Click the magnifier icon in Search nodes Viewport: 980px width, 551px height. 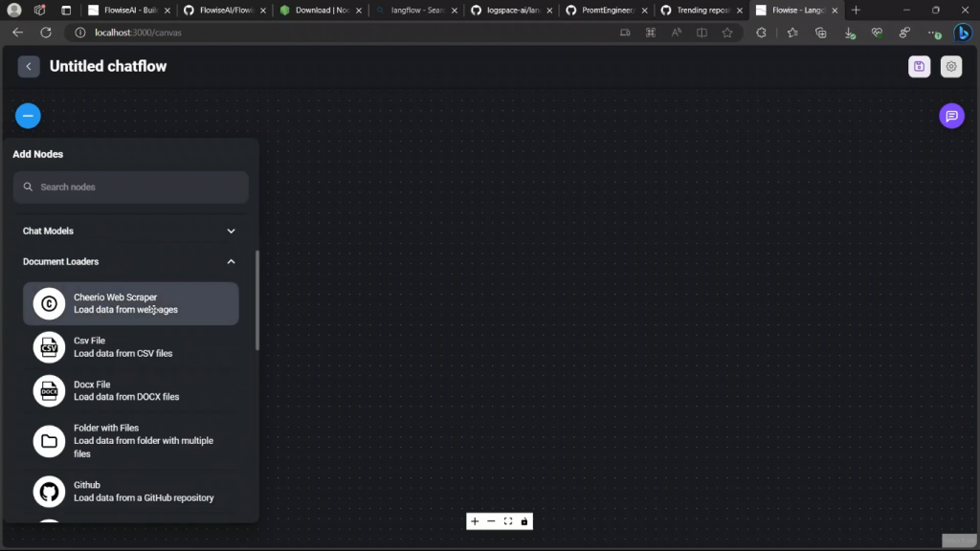click(x=28, y=187)
